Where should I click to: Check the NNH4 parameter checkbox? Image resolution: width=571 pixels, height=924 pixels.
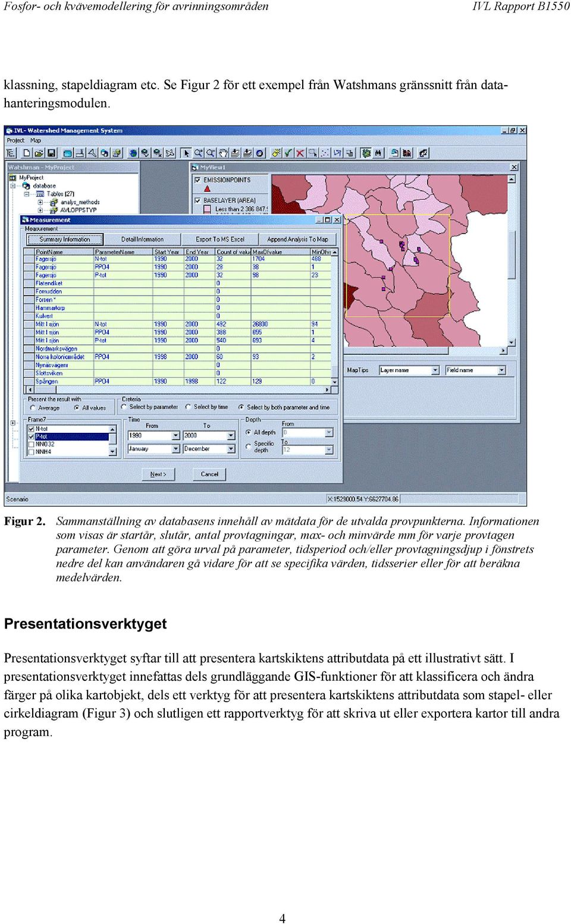coord(32,452)
